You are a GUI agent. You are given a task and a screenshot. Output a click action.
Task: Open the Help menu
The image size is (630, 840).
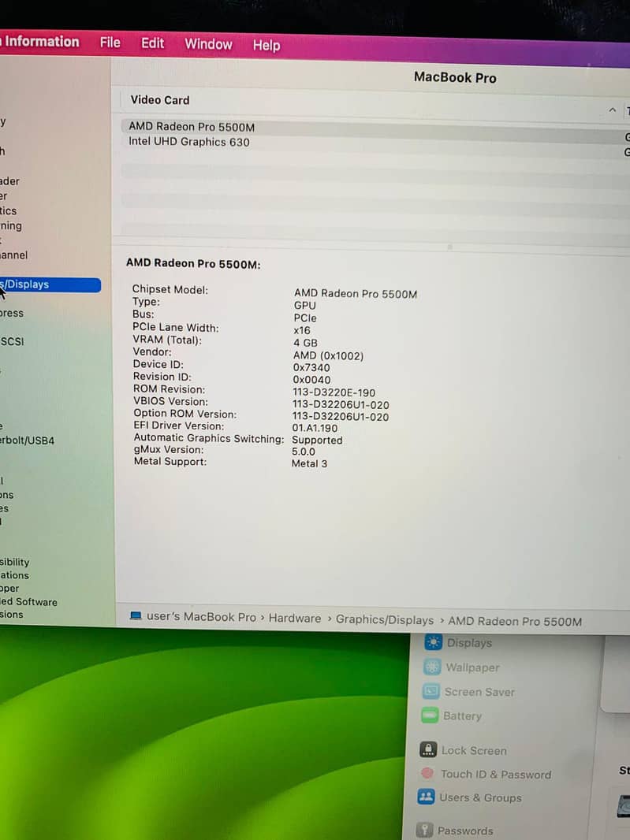267,46
